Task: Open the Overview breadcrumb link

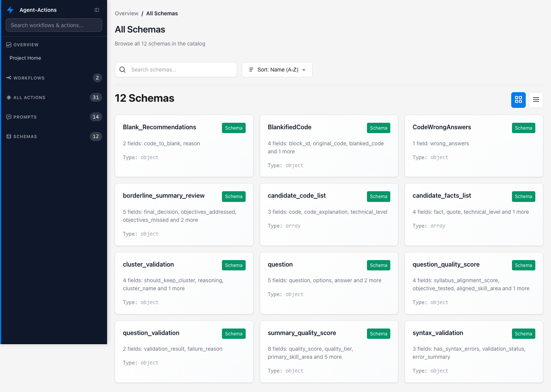Action: pos(127,13)
